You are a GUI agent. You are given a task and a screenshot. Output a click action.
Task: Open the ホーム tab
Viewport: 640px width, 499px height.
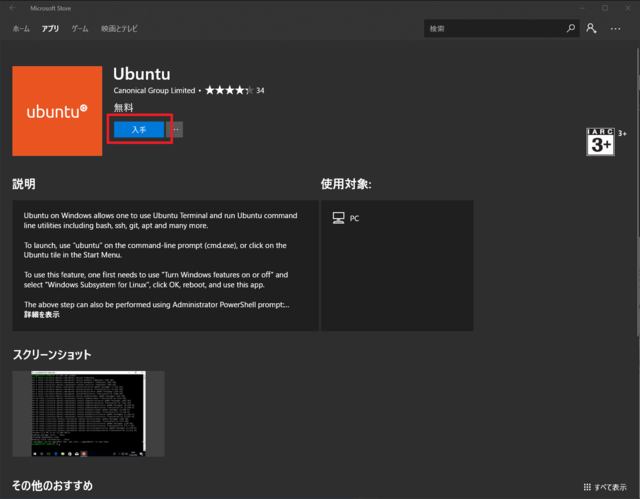coord(21,29)
